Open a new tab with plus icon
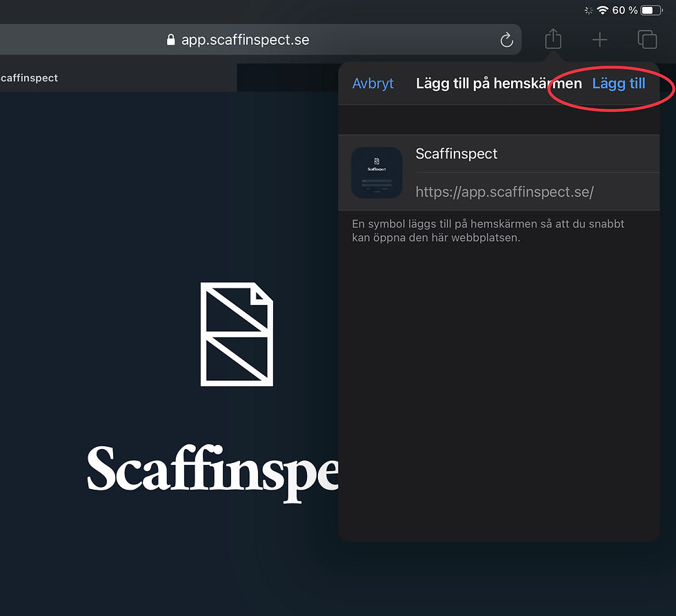 pyautogui.click(x=599, y=40)
